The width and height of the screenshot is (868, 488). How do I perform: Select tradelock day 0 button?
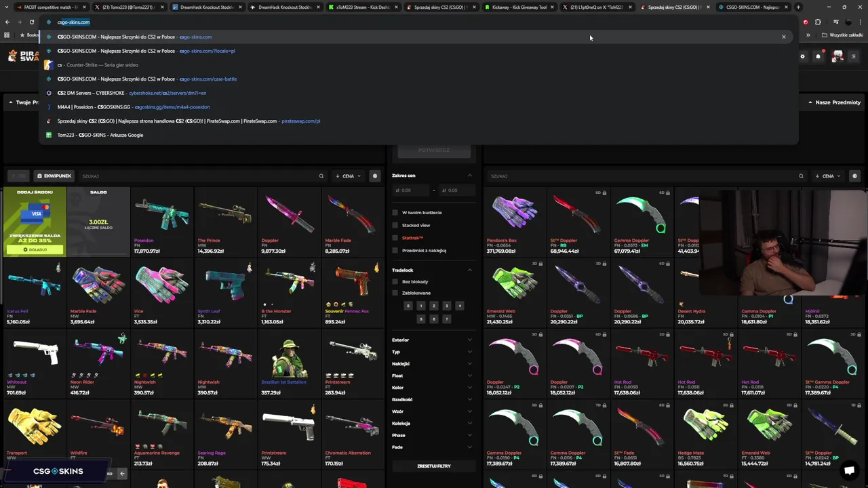pyautogui.click(x=408, y=306)
